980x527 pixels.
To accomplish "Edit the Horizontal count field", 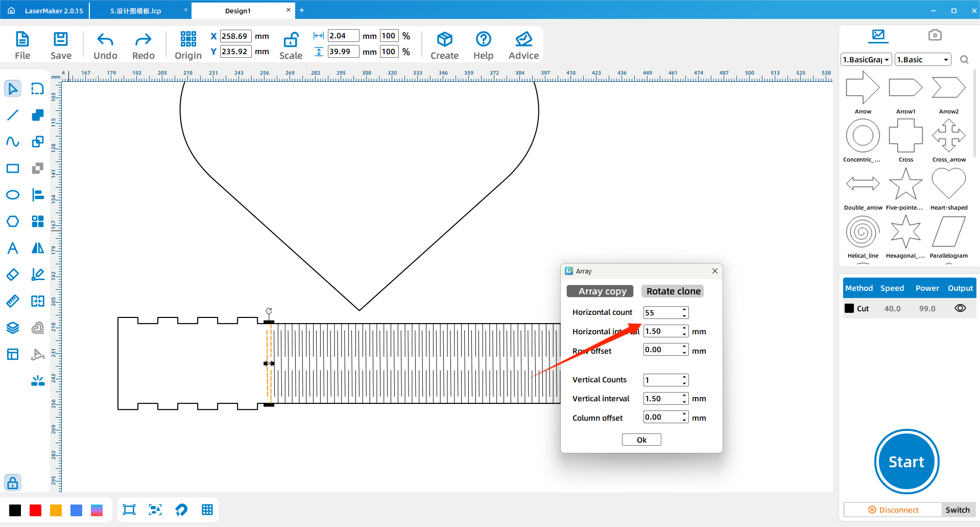I will coord(662,312).
